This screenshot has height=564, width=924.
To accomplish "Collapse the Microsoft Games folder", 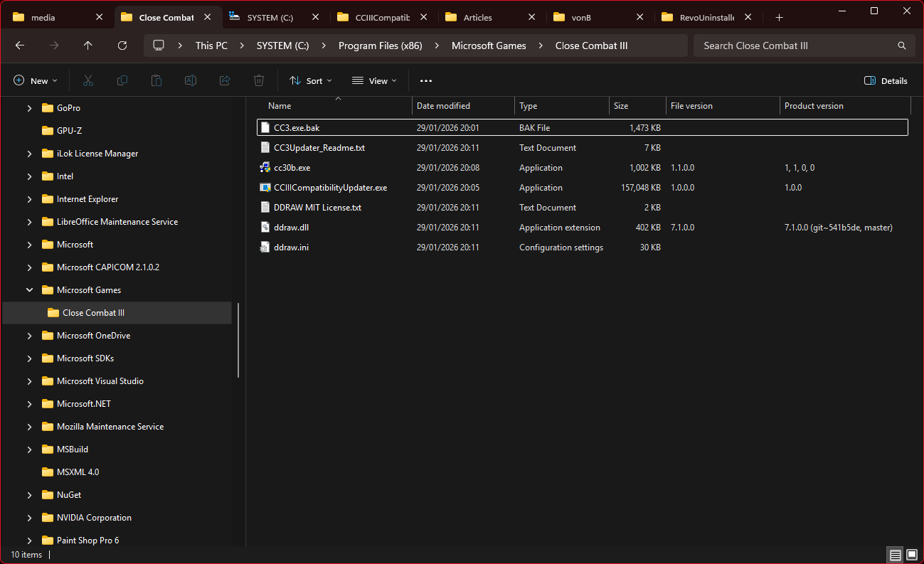I will 29,290.
